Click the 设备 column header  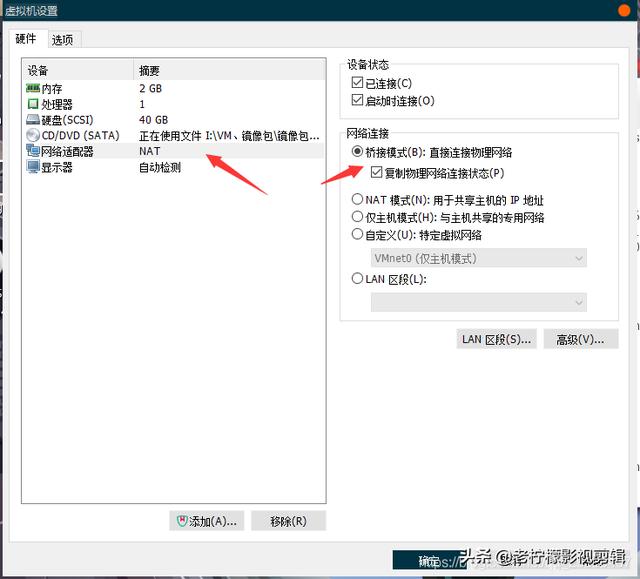pyautogui.click(x=78, y=70)
